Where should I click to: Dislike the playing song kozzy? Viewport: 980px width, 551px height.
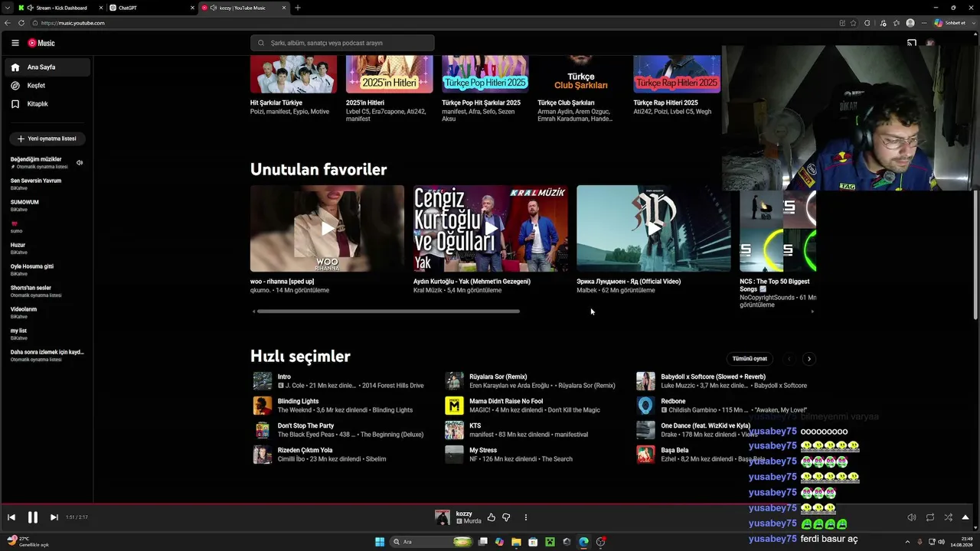tap(506, 517)
